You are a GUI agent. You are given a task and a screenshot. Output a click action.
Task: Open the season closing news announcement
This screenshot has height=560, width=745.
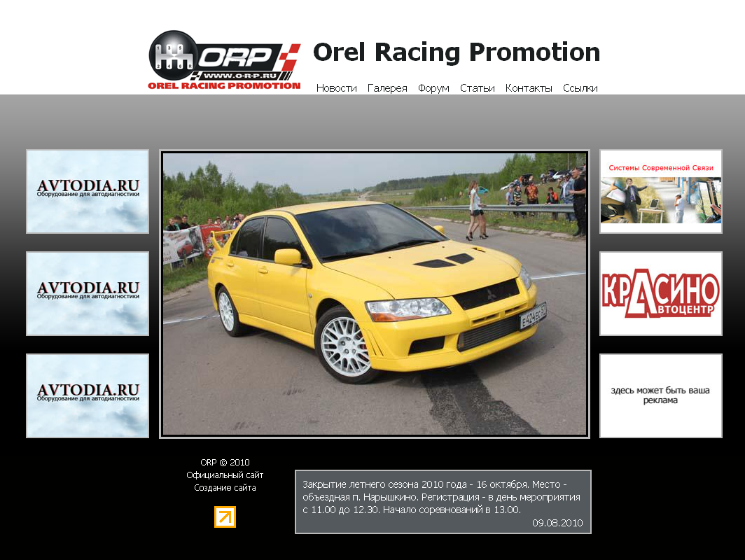click(443, 502)
